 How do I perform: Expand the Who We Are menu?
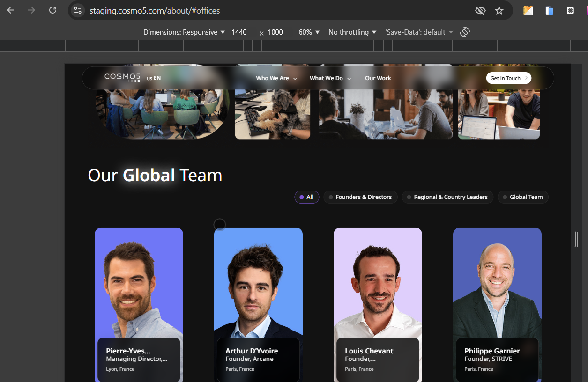click(x=276, y=78)
